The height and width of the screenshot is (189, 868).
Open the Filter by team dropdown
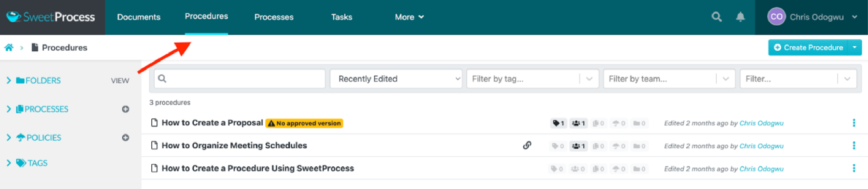(x=669, y=79)
